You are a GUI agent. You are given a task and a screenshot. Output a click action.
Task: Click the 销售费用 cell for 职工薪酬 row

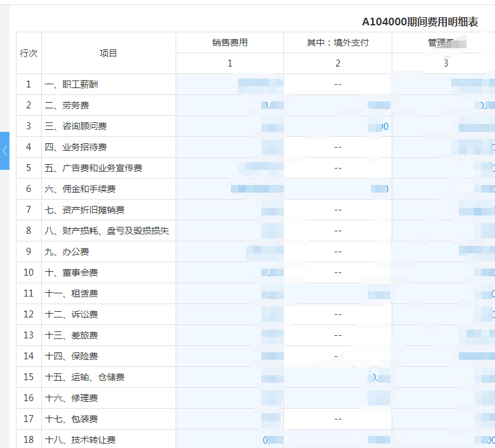pyautogui.click(x=229, y=84)
